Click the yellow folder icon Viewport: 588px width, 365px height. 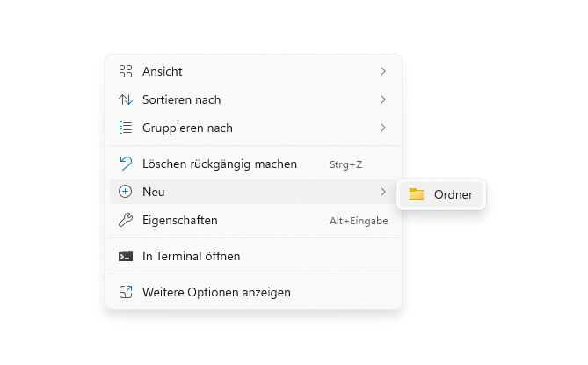pyautogui.click(x=417, y=194)
